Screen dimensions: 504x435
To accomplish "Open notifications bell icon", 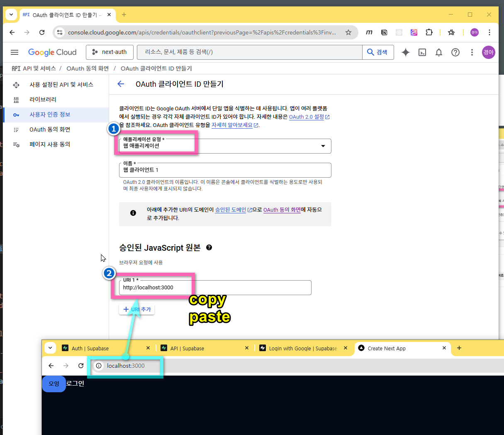I will click(x=438, y=52).
